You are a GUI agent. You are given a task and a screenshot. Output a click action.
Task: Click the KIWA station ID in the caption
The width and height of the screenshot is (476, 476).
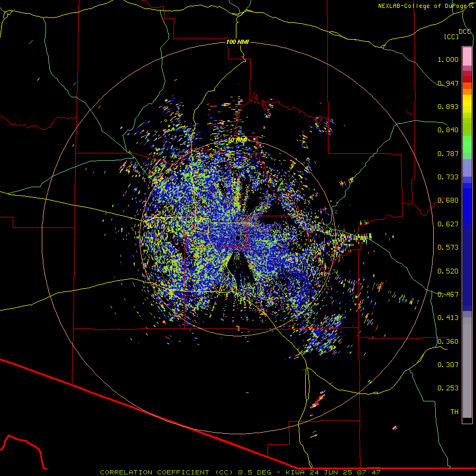pos(295,472)
